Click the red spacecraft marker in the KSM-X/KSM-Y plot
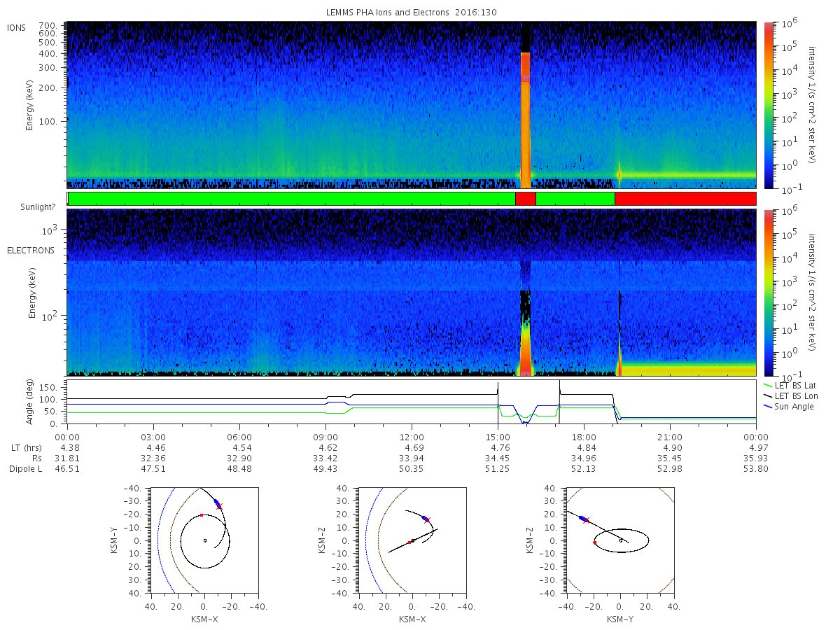The image size is (840, 630). pyautogui.click(x=219, y=506)
